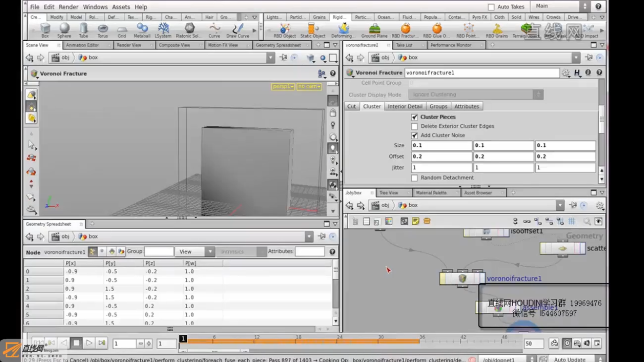Click the RBD Grains shelf tool
Viewport: 644px width, 362px height.
(497, 30)
